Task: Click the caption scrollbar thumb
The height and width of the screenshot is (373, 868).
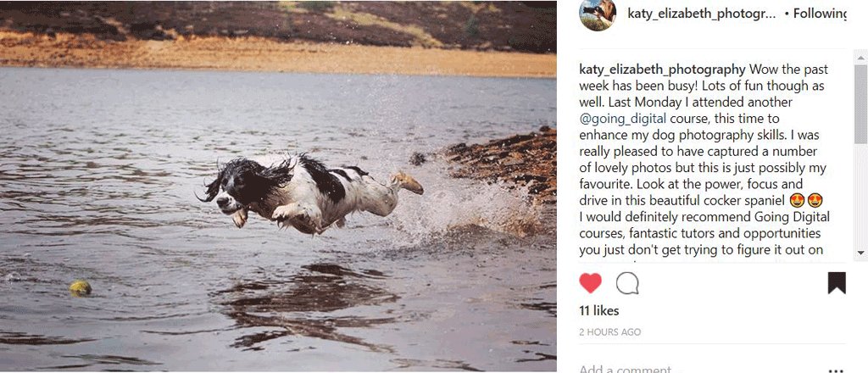Action: coord(861,104)
